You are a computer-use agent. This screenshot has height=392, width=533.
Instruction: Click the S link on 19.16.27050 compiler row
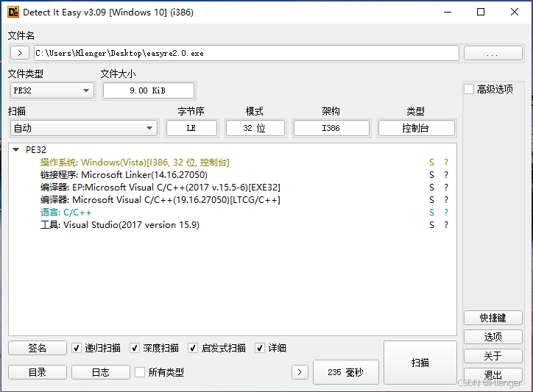(431, 200)
